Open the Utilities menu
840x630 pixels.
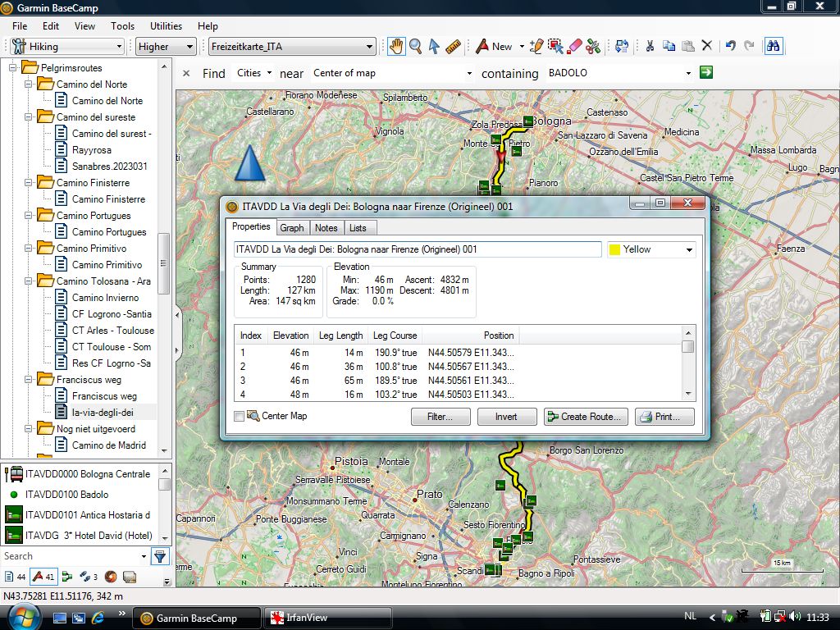tap(166, 26)
